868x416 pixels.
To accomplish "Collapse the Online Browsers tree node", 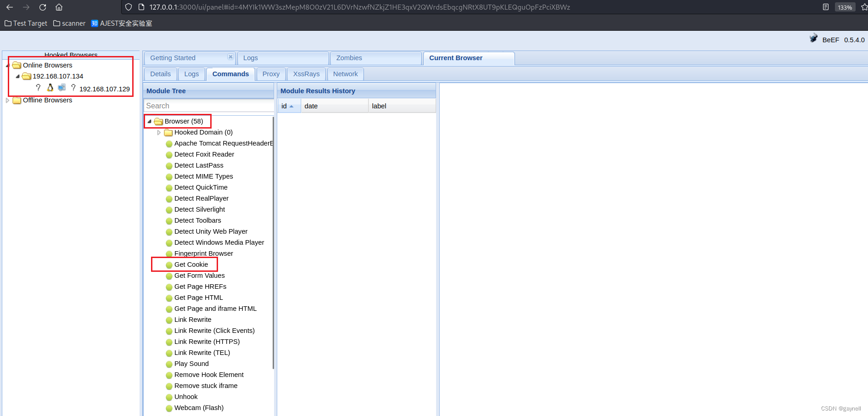I will pos(7,65).
